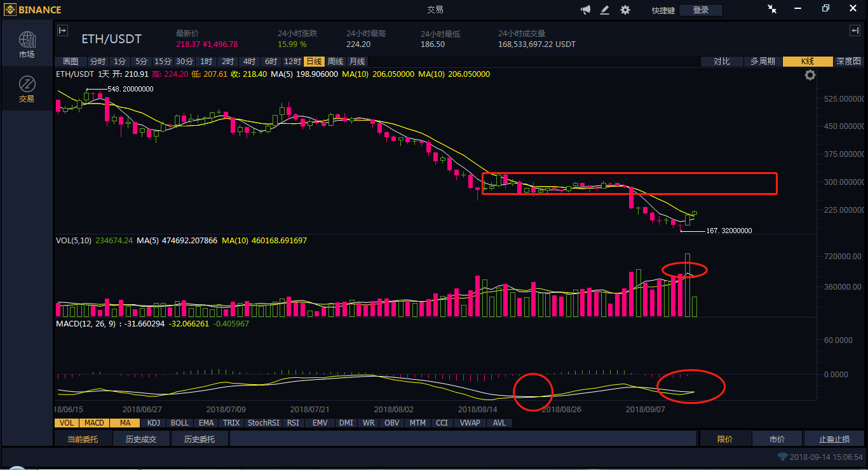Click the 交易 title bar label
Viewport: 868px width, 470px height.
tap(435, 10)
